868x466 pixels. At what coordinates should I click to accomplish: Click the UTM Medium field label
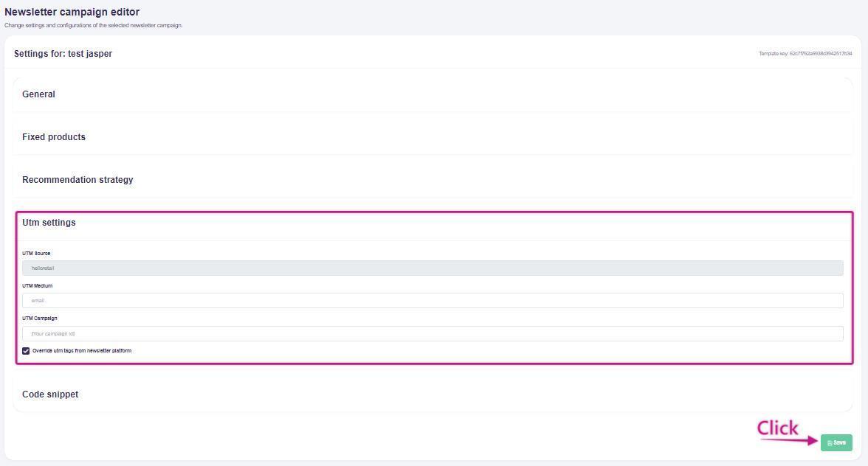click(37, 286)
